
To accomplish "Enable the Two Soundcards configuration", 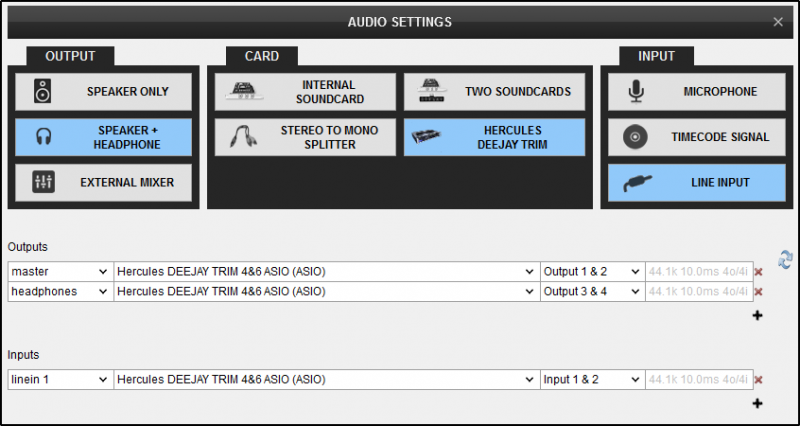I will [x=494, y=92].
